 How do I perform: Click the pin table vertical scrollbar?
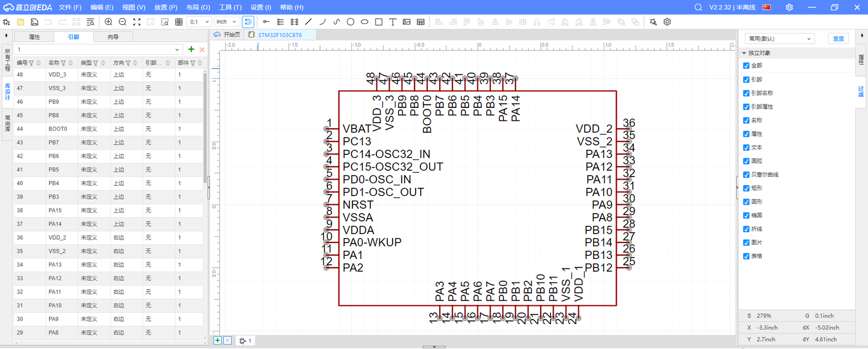205,127
